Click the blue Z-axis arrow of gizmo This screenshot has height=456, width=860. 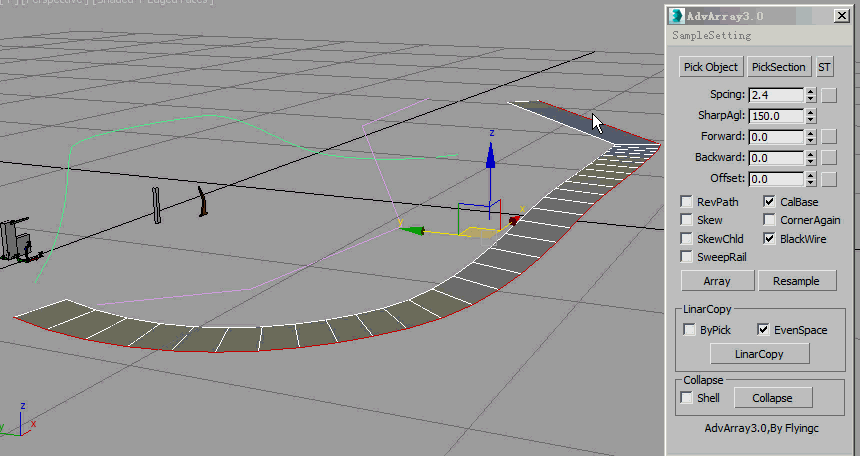tap(490, 154)
